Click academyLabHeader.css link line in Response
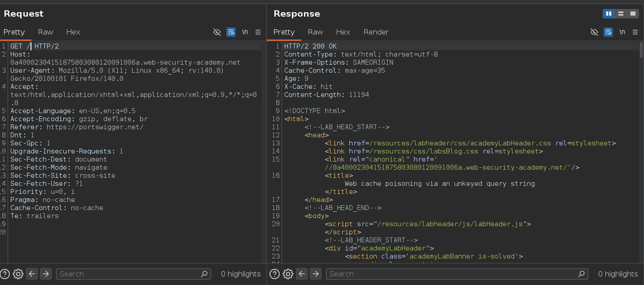The width and height of the screenshot is (644, 285). click(470, 143)
